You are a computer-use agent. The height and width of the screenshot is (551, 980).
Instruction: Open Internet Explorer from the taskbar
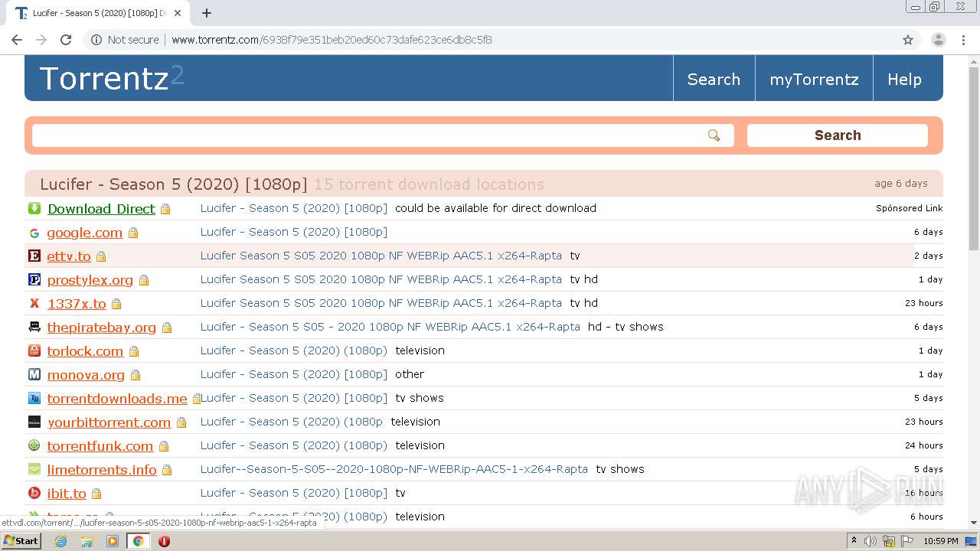60,541
